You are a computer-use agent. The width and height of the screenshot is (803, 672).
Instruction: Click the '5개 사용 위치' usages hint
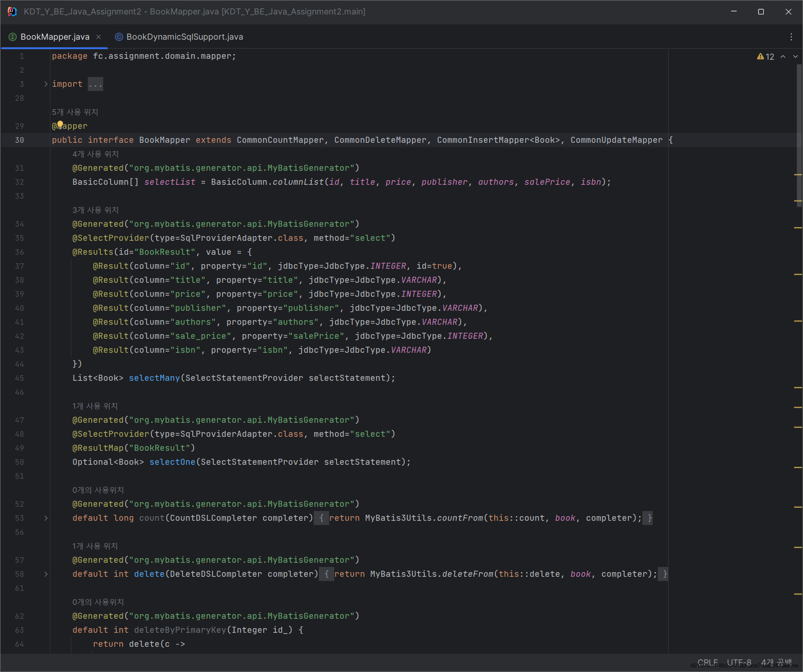click(75, 112)
